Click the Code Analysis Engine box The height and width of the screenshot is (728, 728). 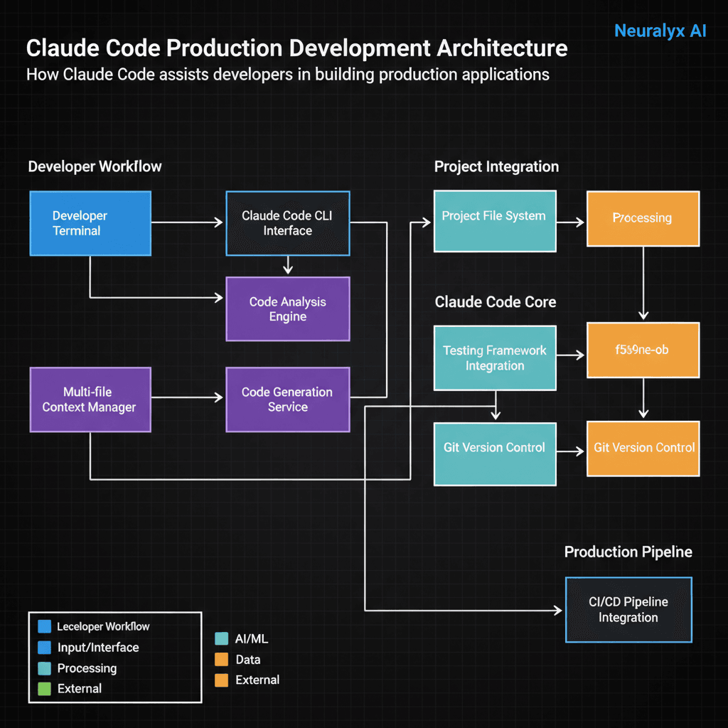tap(288, 309)
